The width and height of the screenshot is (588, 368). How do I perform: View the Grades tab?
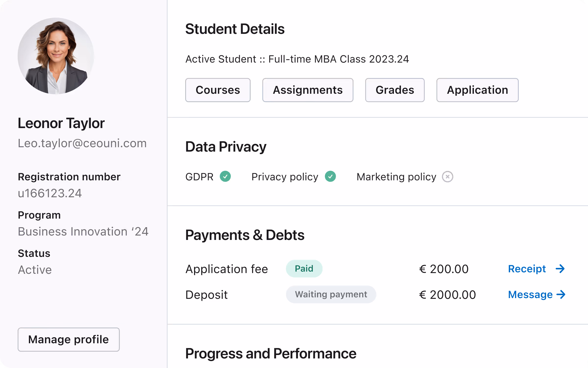[x=395, y=90]
